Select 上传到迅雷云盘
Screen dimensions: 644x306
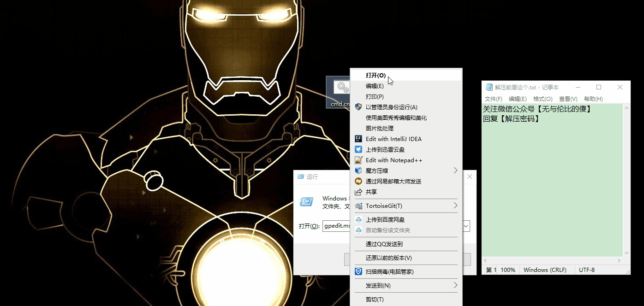(406, 150)
